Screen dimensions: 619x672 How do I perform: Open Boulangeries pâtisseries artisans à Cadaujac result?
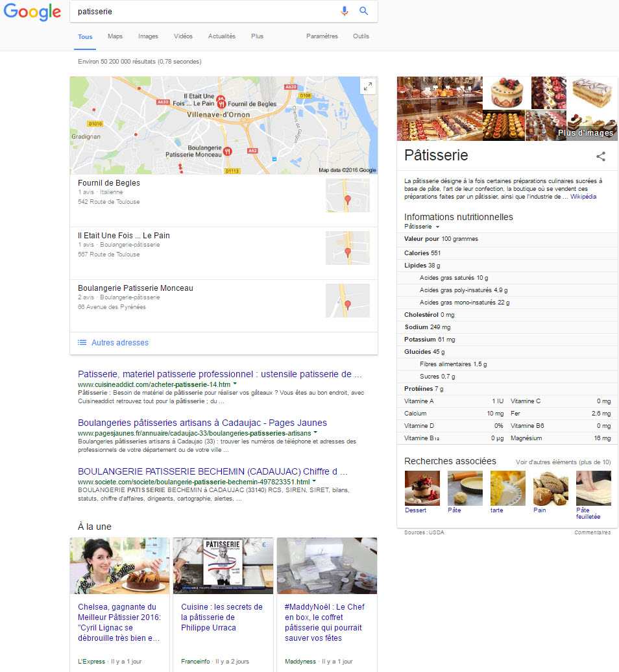click(x=202, y=423)
